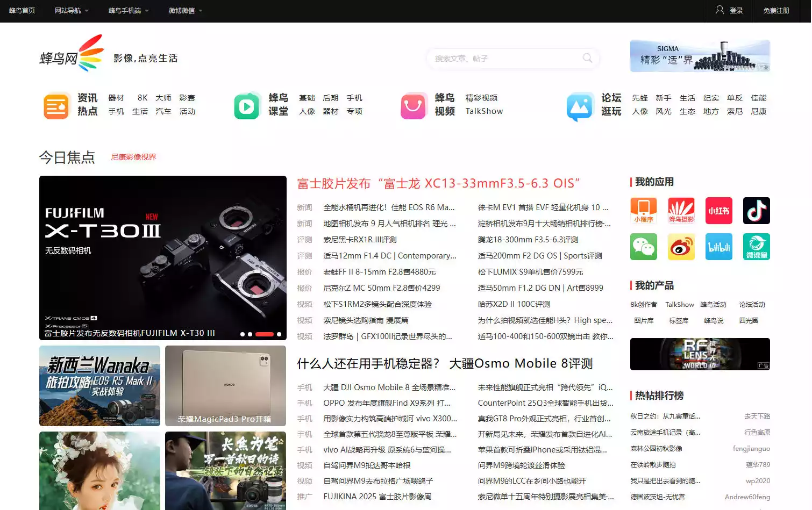The height and width of the screenshot is (510, 812).
Task: Open the 8K news category
Action: [x=143, y=98]
